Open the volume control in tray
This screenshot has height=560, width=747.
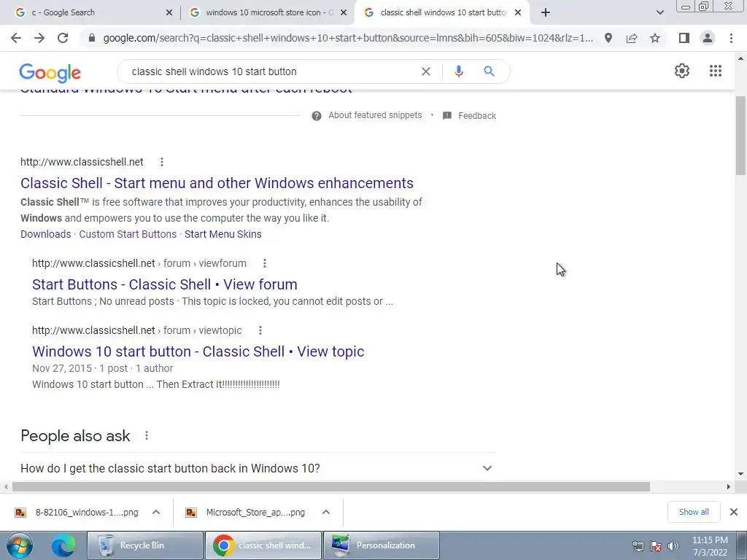(x=673, y=546)
